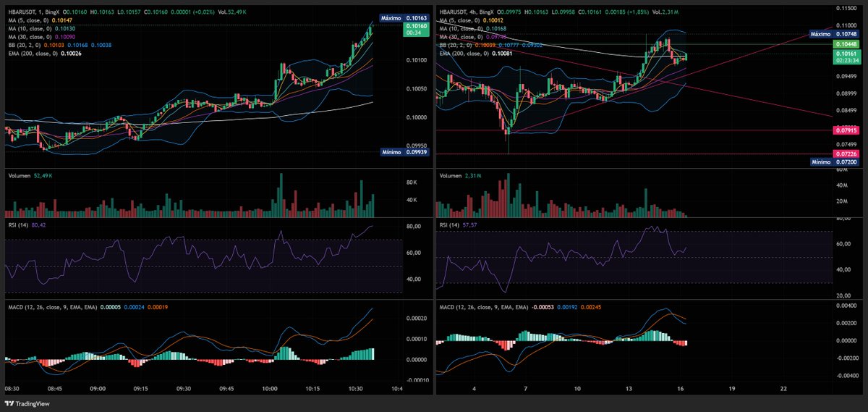This screenshot has height=412, width=868.
Task: Click current price label 0.10161 with 02:23:34 countdown
Action: pos(846,57)
